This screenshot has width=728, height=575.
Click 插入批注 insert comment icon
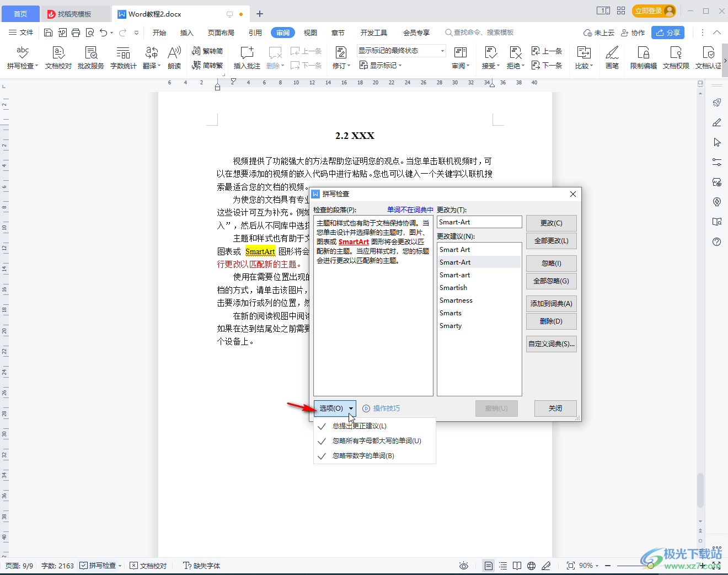247,57
